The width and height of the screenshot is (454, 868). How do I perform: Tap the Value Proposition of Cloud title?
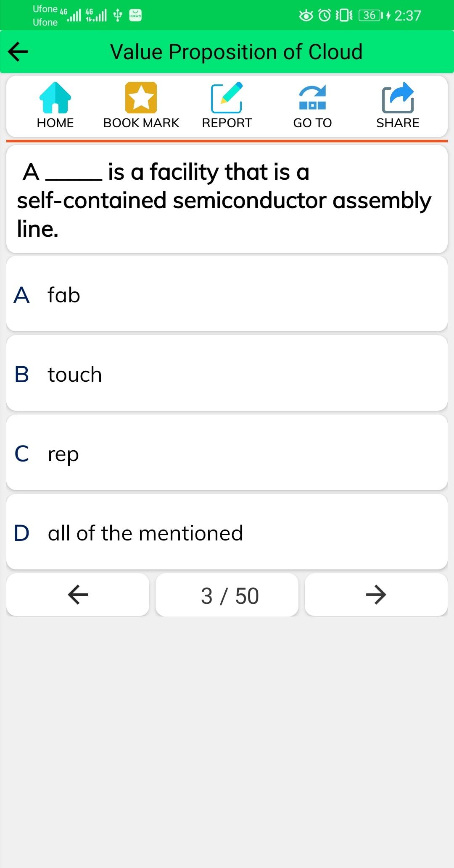click(236, 52)
